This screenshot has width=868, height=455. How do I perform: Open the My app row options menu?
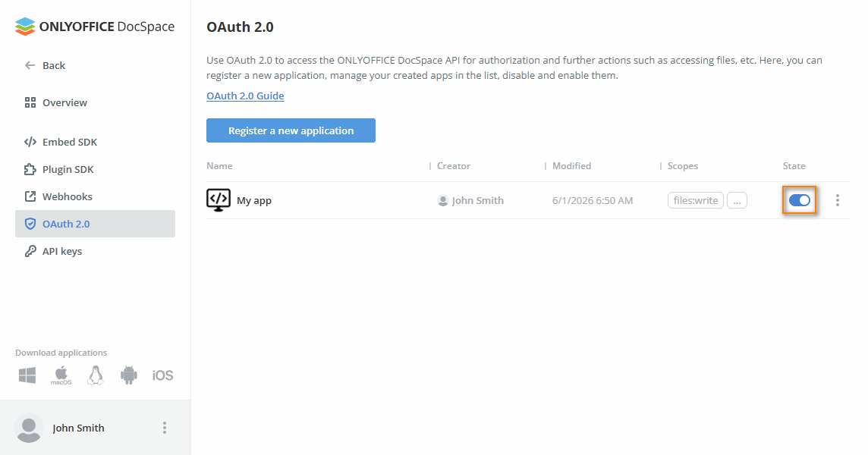838,200
